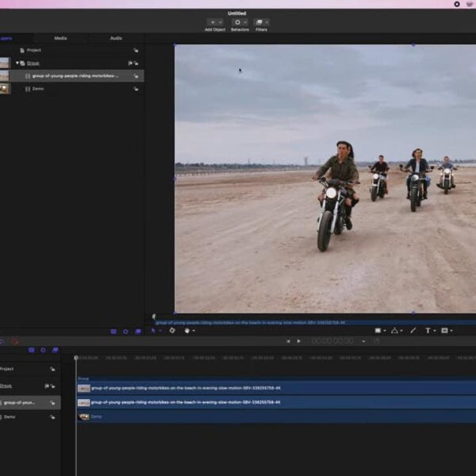
Task: Toggle lock on the Group layer
Action: coord(136,63)
